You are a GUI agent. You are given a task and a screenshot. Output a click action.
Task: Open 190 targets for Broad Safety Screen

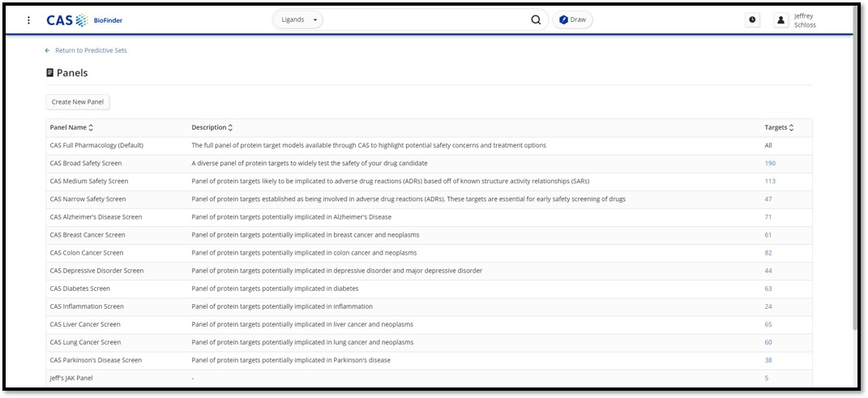tap(770, 163)
